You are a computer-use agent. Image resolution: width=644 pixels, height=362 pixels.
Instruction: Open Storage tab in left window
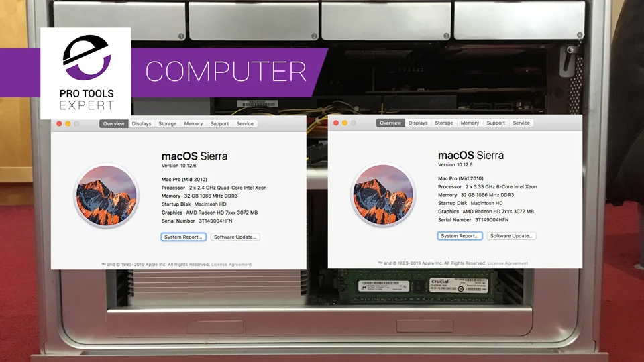coord(167,123)
